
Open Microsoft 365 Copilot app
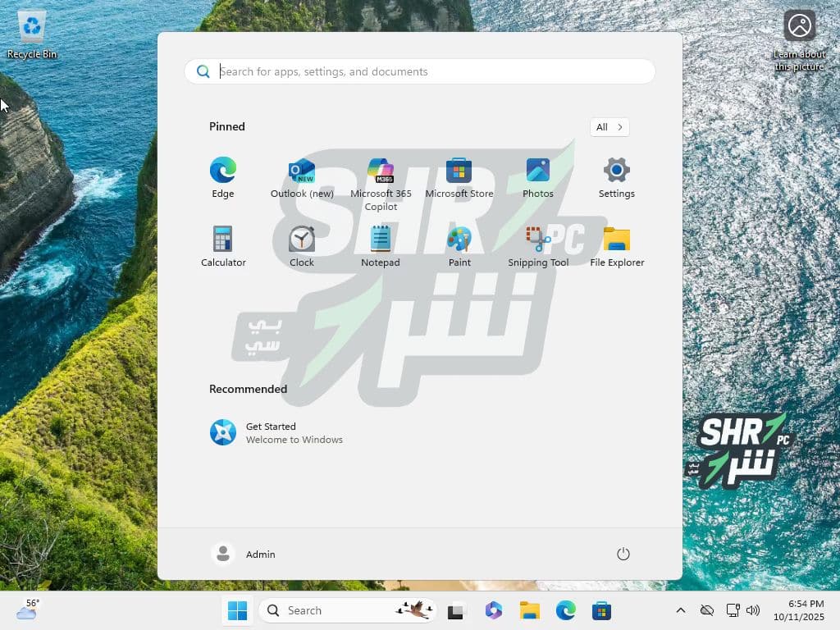point(381,171)
